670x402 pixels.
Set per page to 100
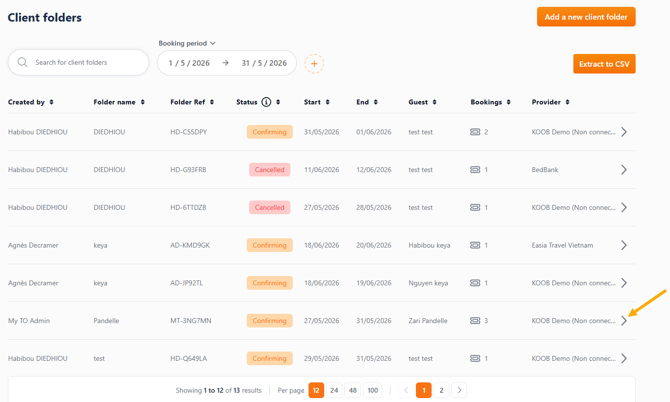point(373,390)
